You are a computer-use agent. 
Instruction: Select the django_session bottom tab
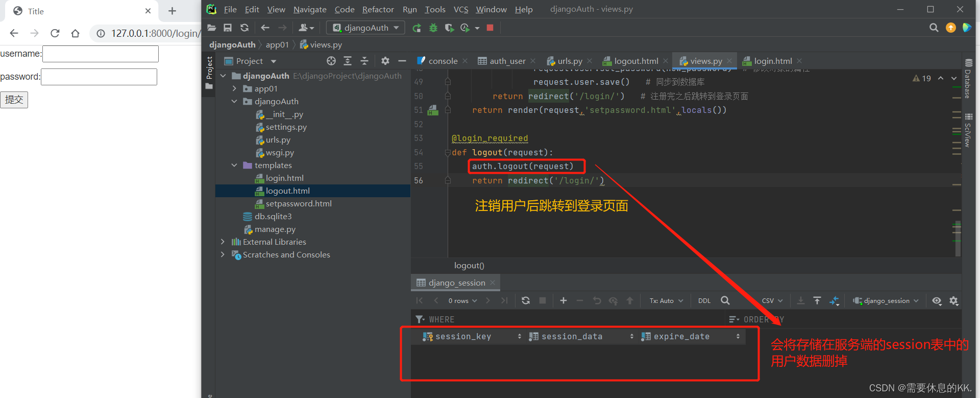456,283
